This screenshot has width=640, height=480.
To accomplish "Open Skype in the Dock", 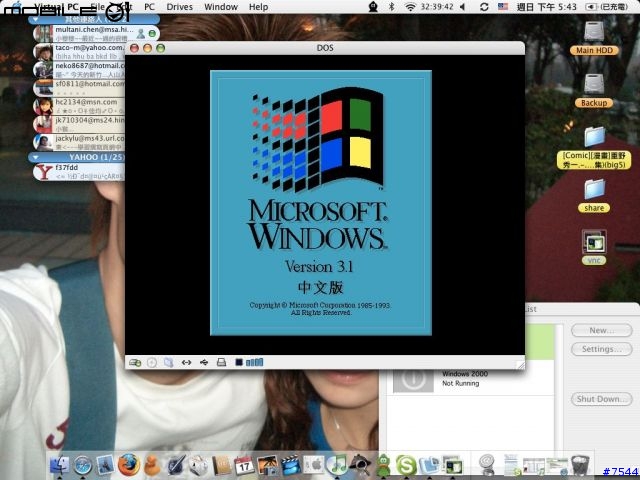I will coord(406,465).
